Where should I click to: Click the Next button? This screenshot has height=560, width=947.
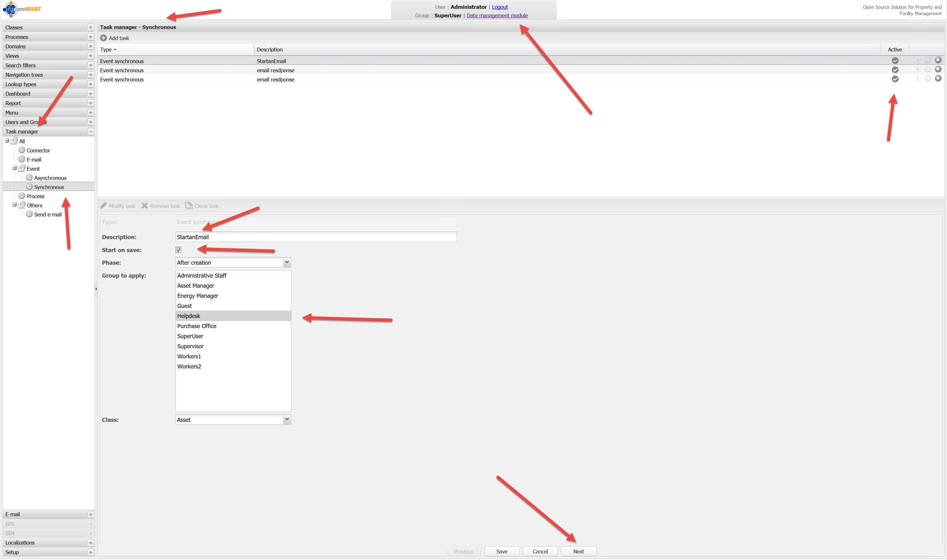(578, 551)
